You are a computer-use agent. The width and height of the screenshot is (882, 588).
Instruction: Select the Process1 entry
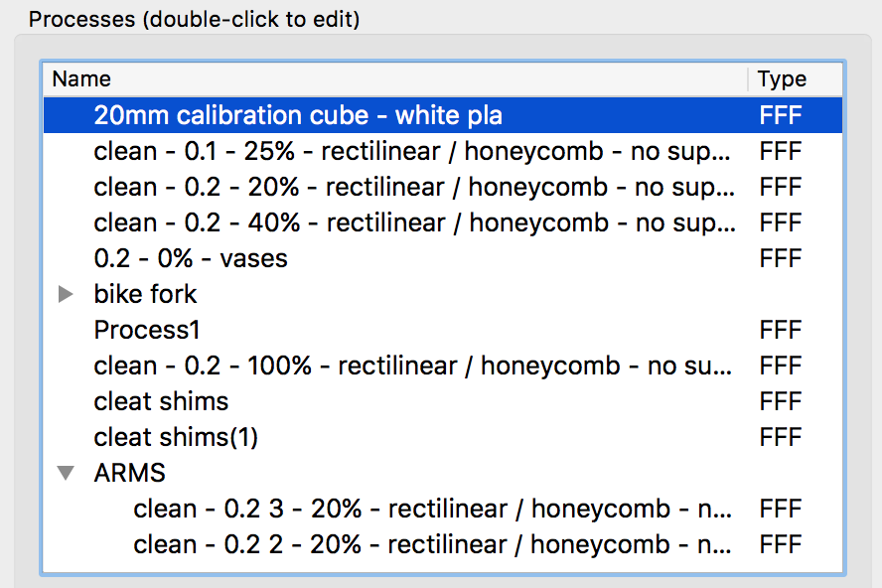coord(443,330)
